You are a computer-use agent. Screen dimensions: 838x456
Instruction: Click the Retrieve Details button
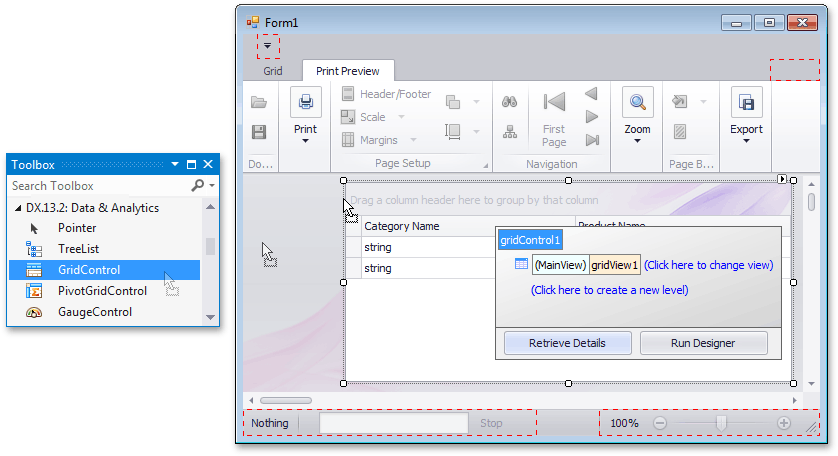click(568, 343)
